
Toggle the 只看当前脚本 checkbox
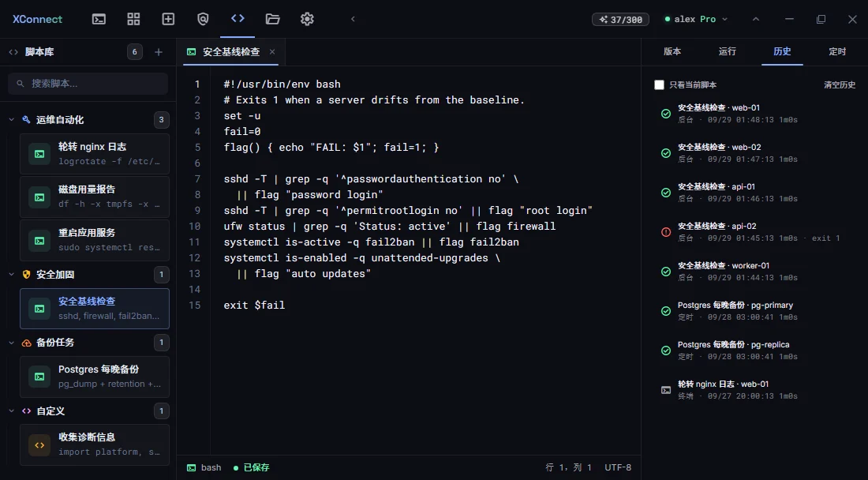pyautogui.click(x=659, y=84)
